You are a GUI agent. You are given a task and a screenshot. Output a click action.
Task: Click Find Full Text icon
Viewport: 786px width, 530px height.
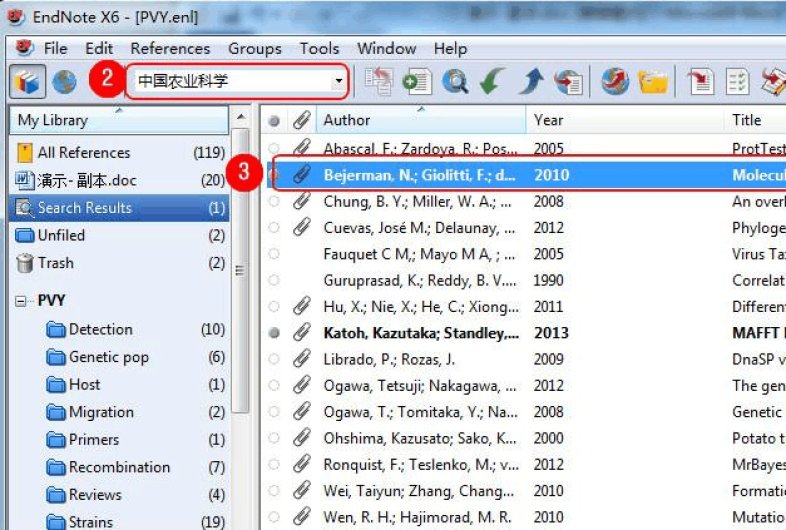click(568, 81)
